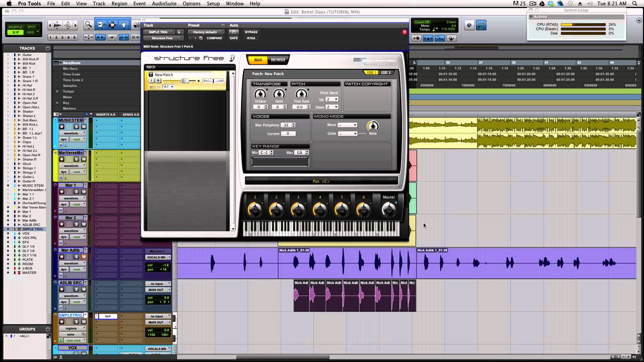This screenshot has width=644, height=362.
Task: Mute the Mar Adlib track
Action: pos(84,257)
